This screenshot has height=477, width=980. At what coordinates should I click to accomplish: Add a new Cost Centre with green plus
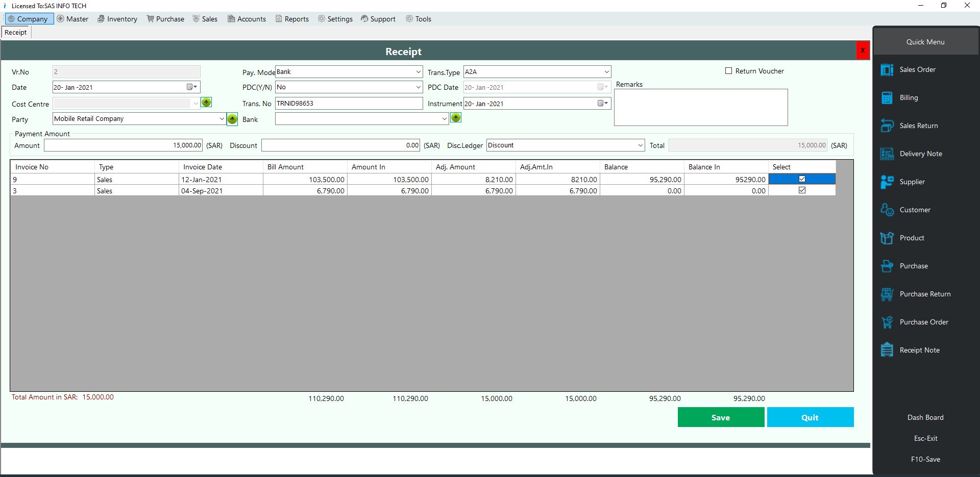pyautogui.click(x=206, y=103)
